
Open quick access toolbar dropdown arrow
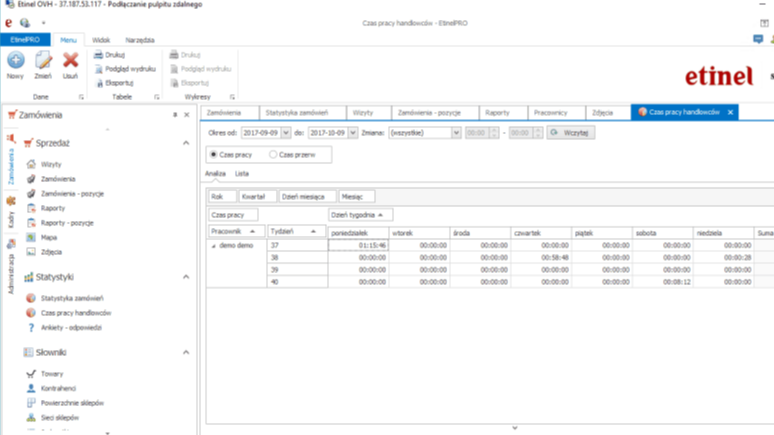tap(43, 23)
